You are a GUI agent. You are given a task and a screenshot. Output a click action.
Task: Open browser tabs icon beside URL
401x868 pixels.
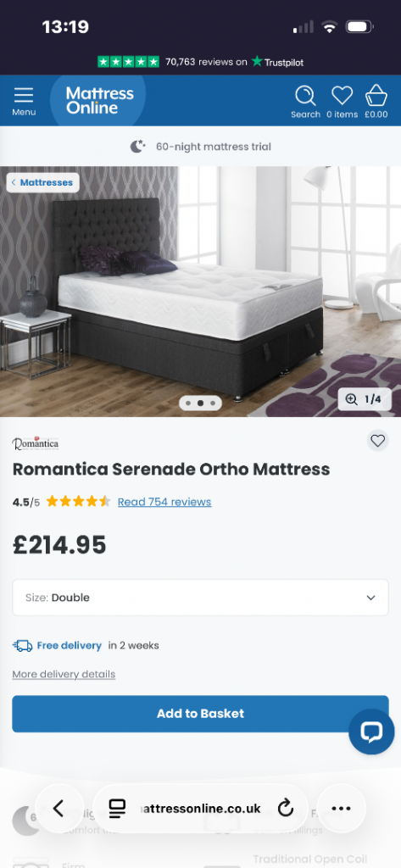click(x=117, y=809)
